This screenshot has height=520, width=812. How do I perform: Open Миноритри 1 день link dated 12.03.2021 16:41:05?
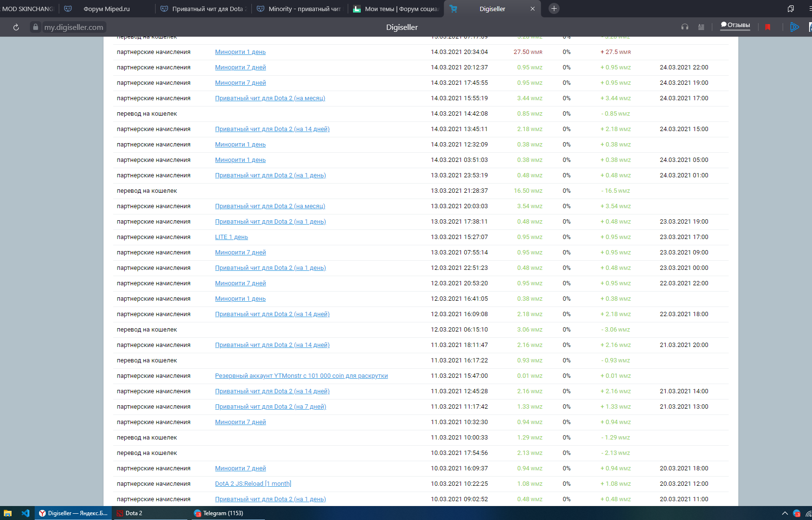(x=240, y=299)
